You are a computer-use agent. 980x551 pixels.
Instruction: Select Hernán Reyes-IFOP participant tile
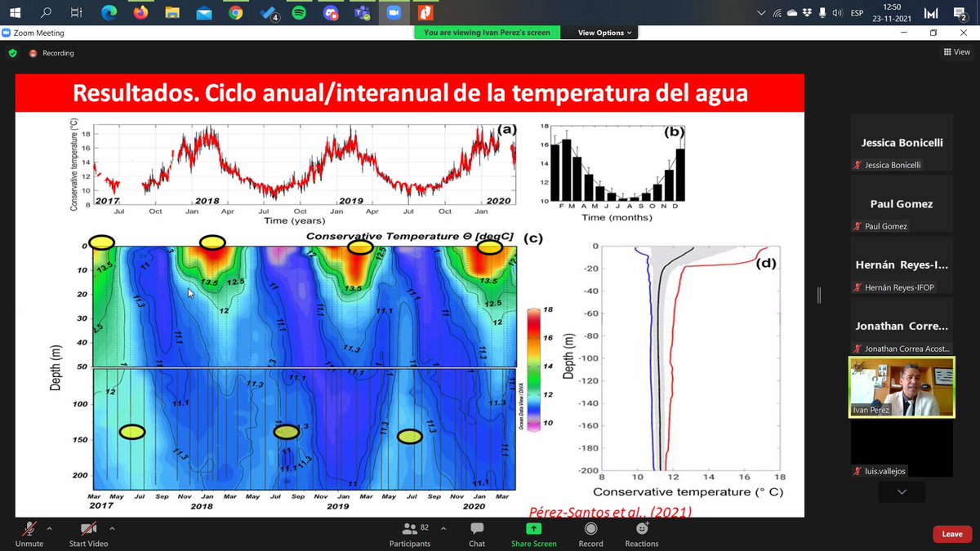point(902,265)
